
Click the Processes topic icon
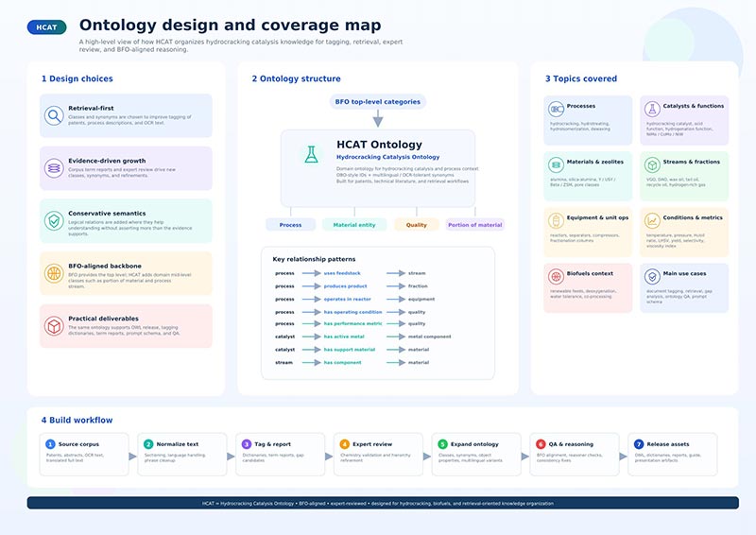[x=556, y=109]
